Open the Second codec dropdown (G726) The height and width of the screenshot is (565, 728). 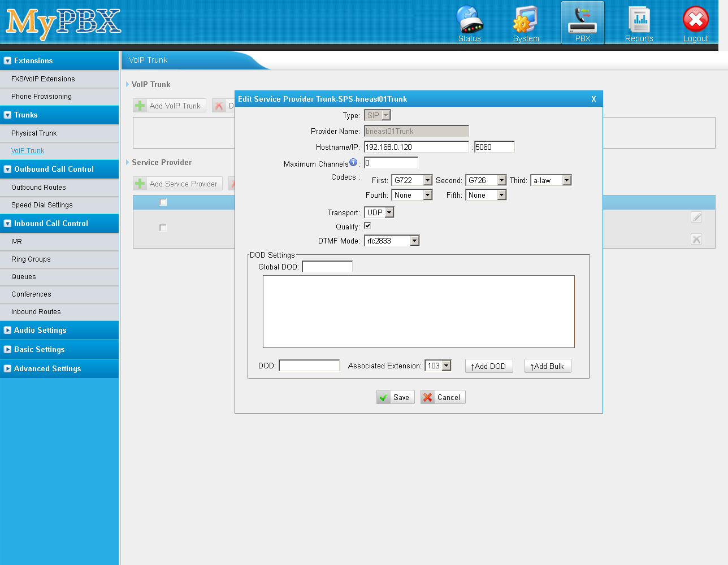coord(486,180)
